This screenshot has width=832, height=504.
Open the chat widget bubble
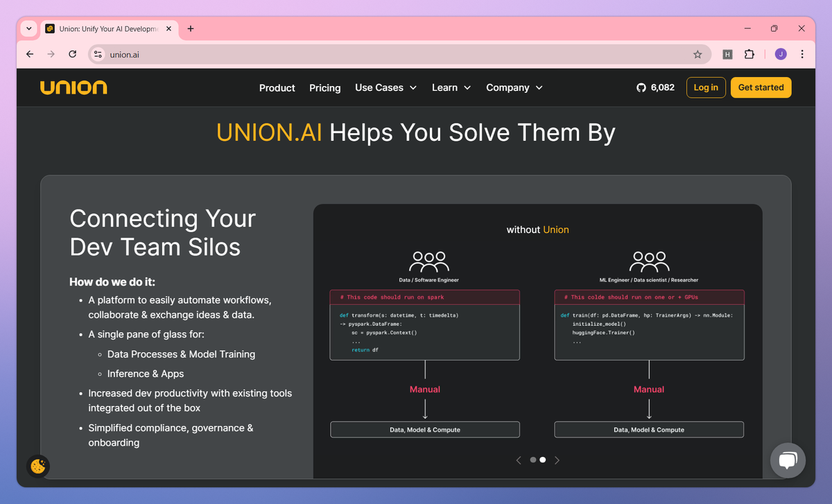788,460
